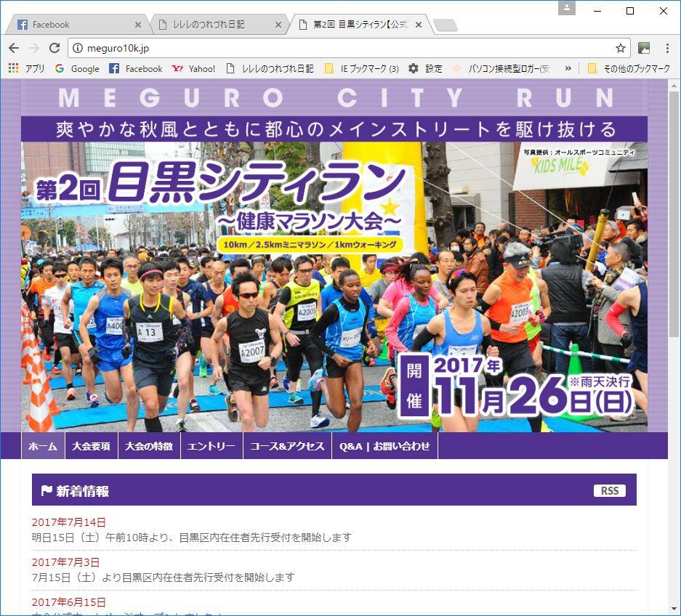Open the Chrome user profile button
Viewport: 681px width, 616px height.
click(566, 8)
